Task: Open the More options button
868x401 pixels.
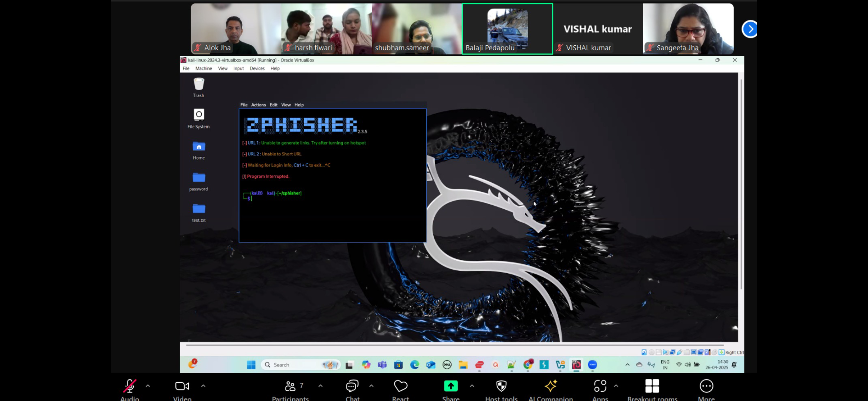Action: pos(706,386)
